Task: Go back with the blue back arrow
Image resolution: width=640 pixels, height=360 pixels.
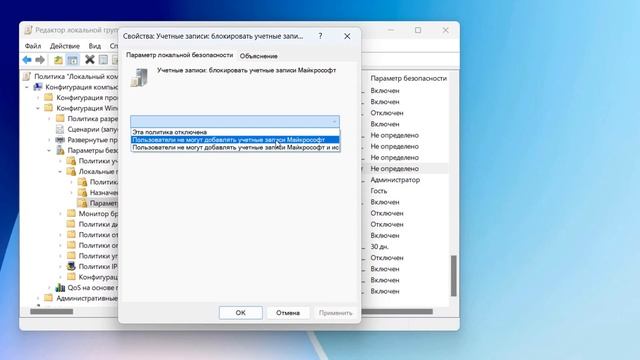Action: pyautogui.click(x=27, y=60)
